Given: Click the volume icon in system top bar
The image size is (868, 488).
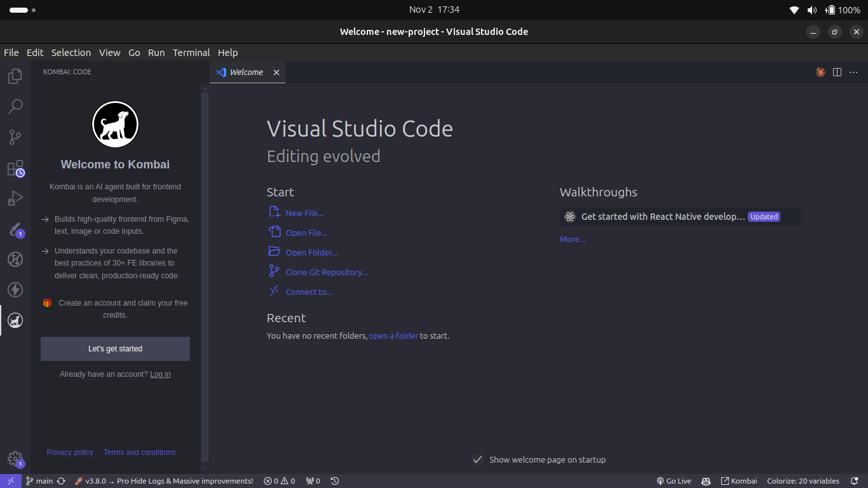Looking at the screenshot, I should 812,10.
